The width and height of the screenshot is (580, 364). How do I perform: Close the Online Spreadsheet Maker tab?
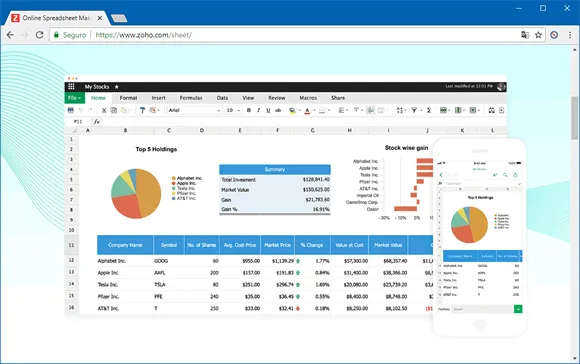click(x=100, y=18)
